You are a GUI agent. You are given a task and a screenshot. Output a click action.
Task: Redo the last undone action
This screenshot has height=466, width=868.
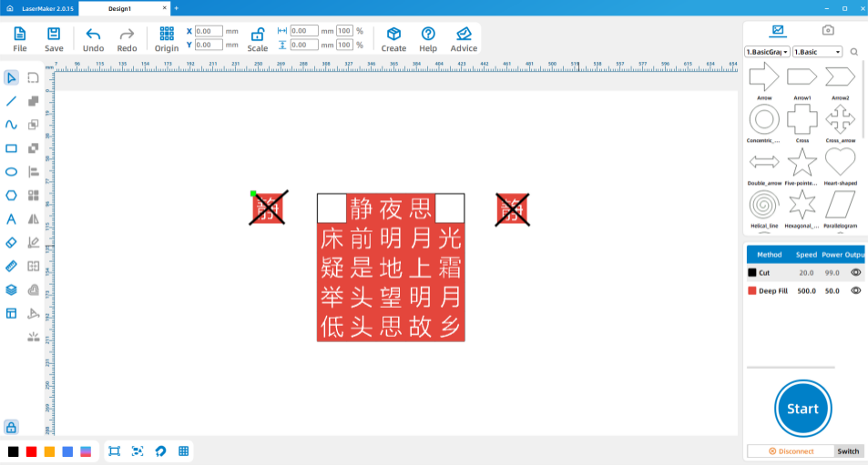[x=127, y=39]
